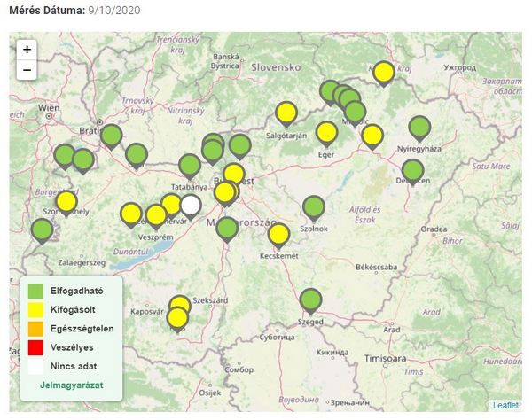Open the Leaflet attribution link
This screenshot has height=420, width=532.
click(x=505, y=405)
